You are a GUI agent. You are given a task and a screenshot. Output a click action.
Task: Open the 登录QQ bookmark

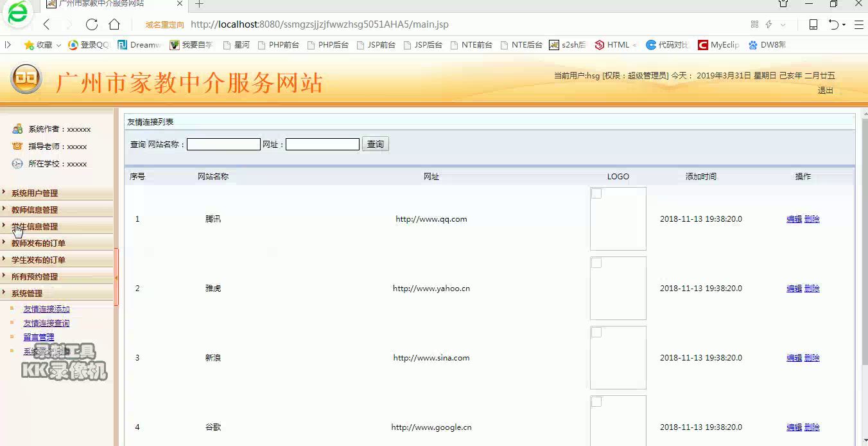[x=89, y=45]
